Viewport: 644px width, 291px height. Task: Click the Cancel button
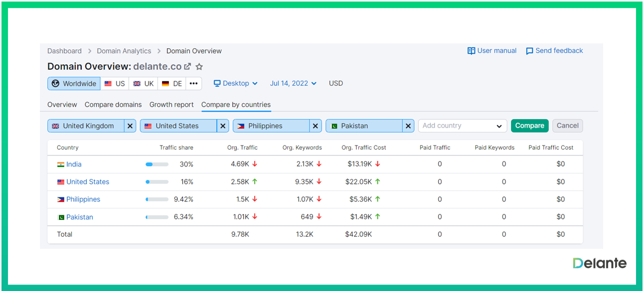(568, 126)
